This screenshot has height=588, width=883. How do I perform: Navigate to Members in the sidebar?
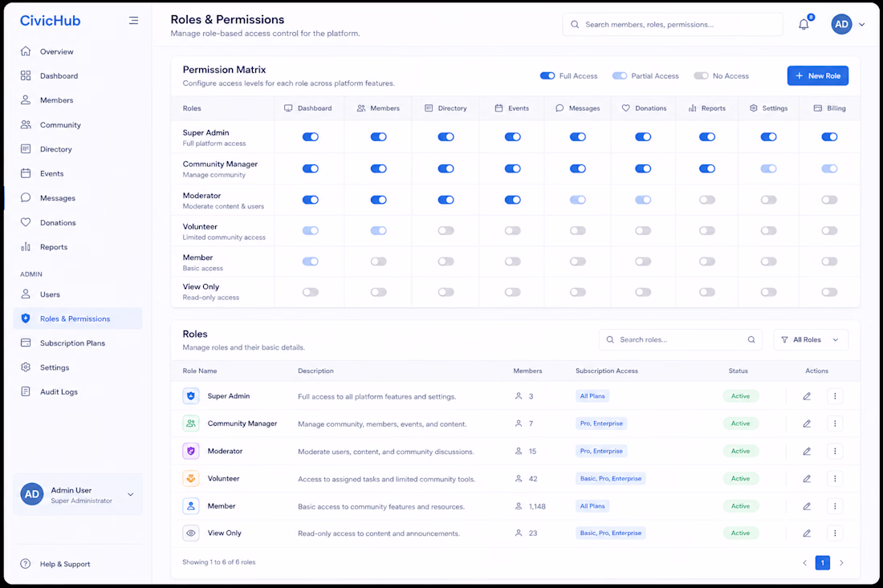point(78,100)
